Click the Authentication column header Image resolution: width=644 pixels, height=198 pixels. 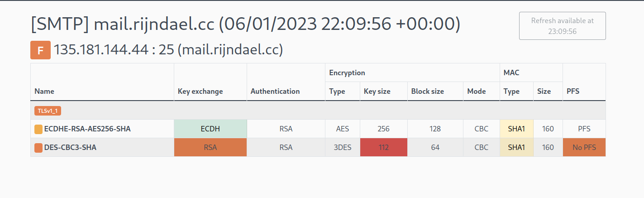[275, 91]
